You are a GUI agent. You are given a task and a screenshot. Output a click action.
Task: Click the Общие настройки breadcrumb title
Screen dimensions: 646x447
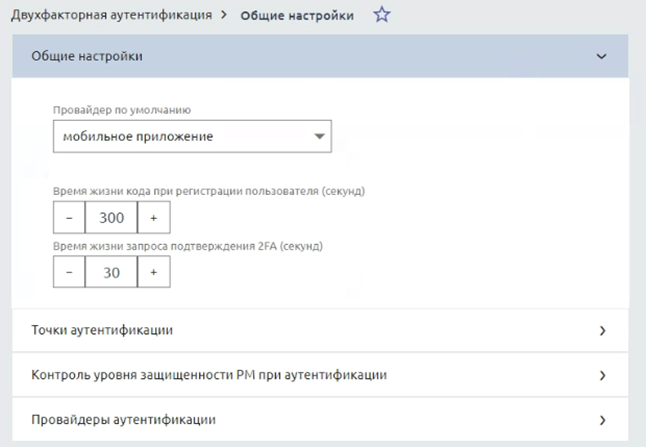point(296,16)
